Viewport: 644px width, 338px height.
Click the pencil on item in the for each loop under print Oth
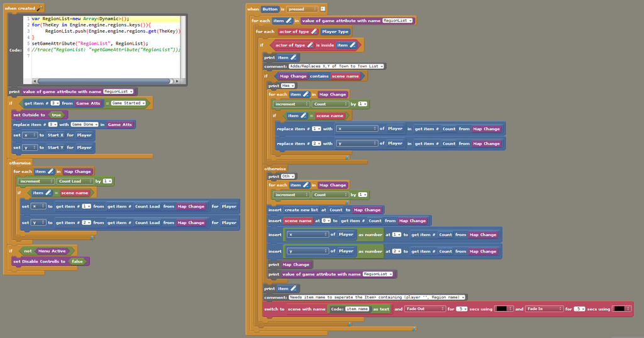306,185
